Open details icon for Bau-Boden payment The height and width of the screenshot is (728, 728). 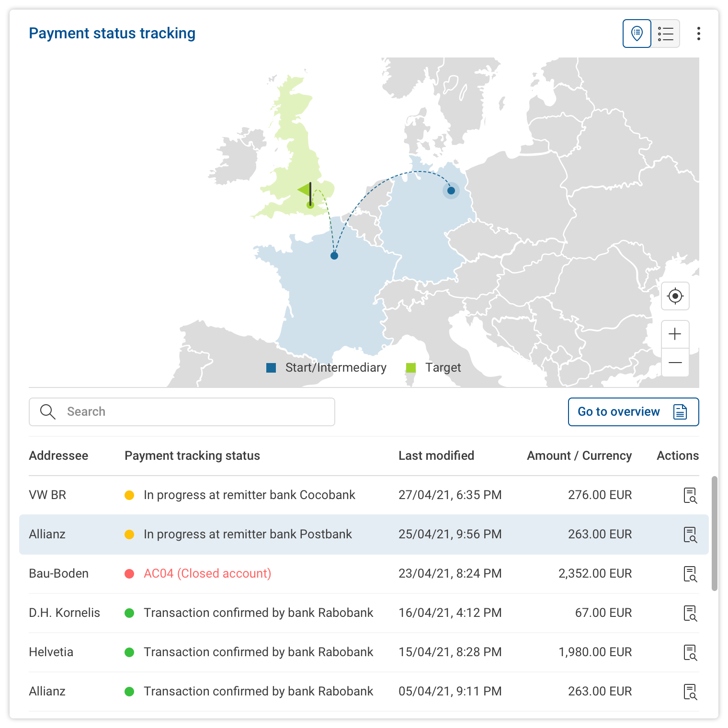tap(690, 574)
